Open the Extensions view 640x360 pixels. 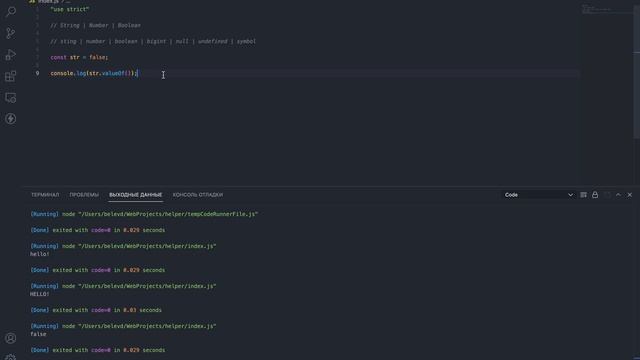pos(11,76)
